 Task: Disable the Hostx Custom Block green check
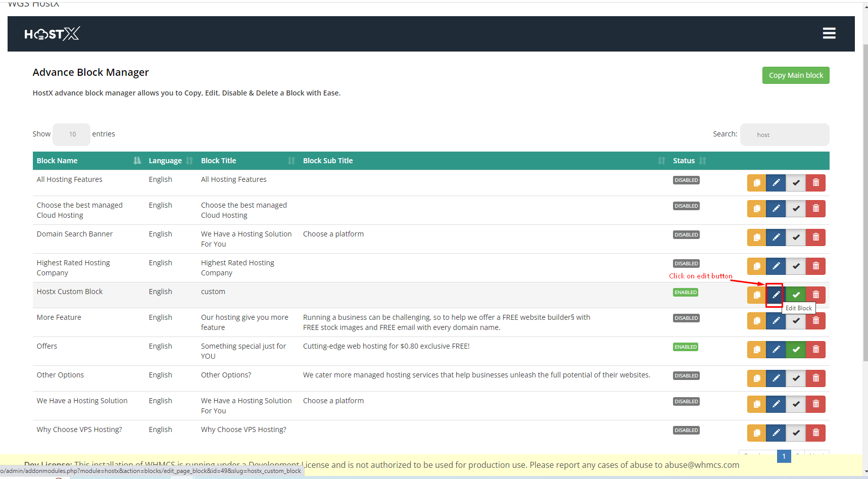(x=796, y=295)
